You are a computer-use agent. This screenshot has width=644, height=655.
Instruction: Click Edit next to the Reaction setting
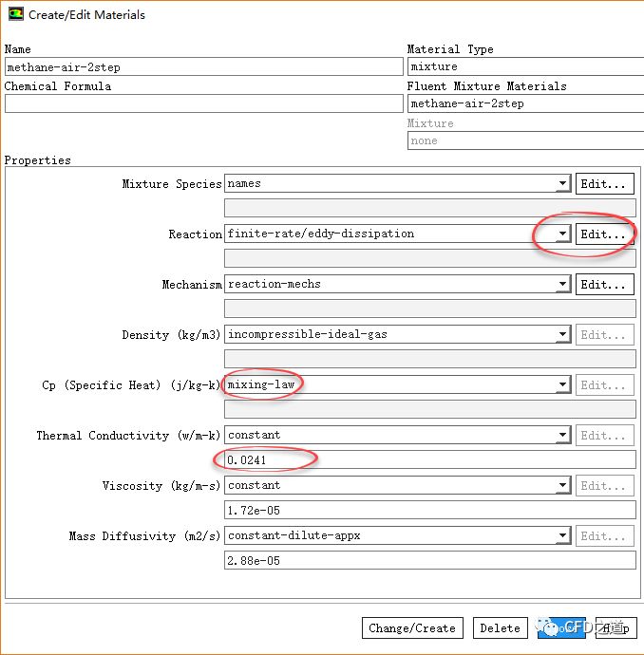click(x=604, y=234)
